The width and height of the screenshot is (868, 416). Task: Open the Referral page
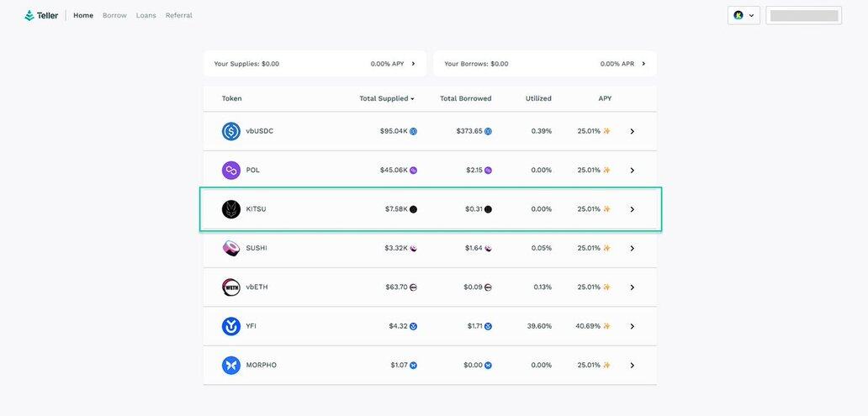point(178,15)
